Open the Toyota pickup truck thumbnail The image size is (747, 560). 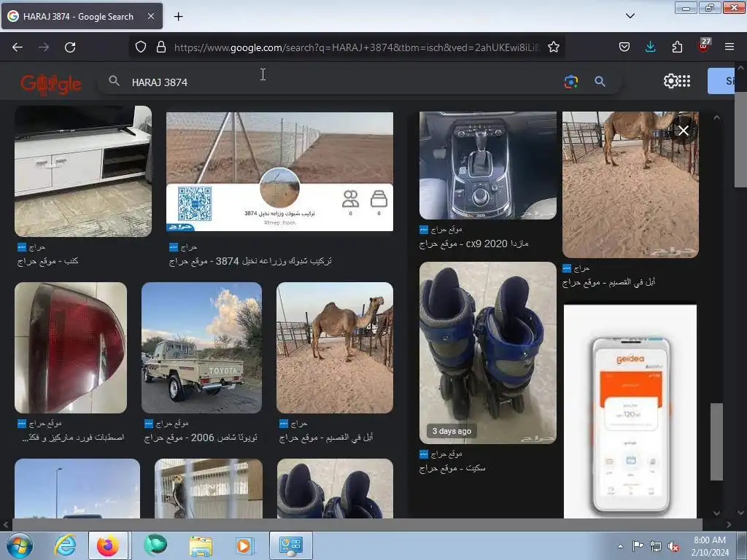click(x=201, y=348)
